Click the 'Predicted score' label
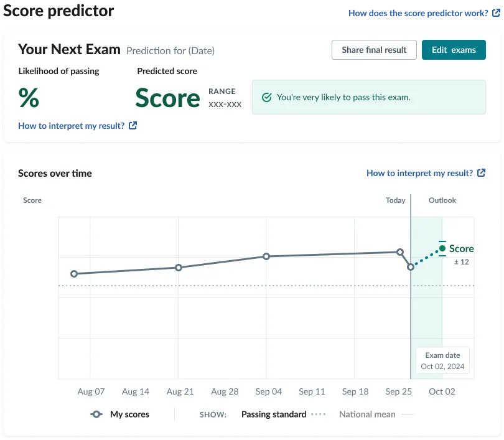The height and width of the screenshot is (440, 504). point(167,71)
